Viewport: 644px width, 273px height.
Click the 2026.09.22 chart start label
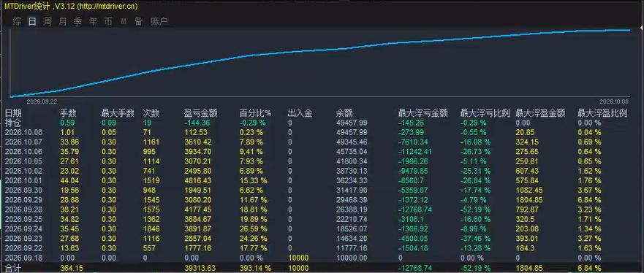[42, 101]
